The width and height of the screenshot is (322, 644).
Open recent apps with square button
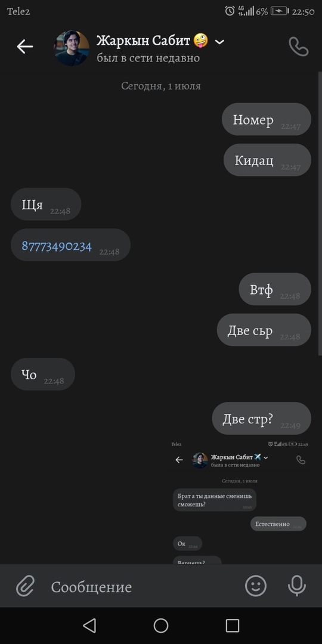[x=233, y=626]
